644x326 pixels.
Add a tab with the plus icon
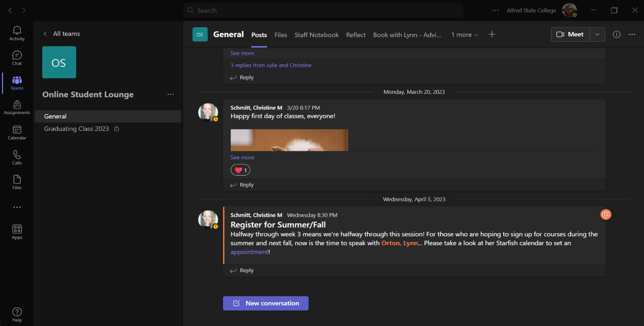point(492,34)
